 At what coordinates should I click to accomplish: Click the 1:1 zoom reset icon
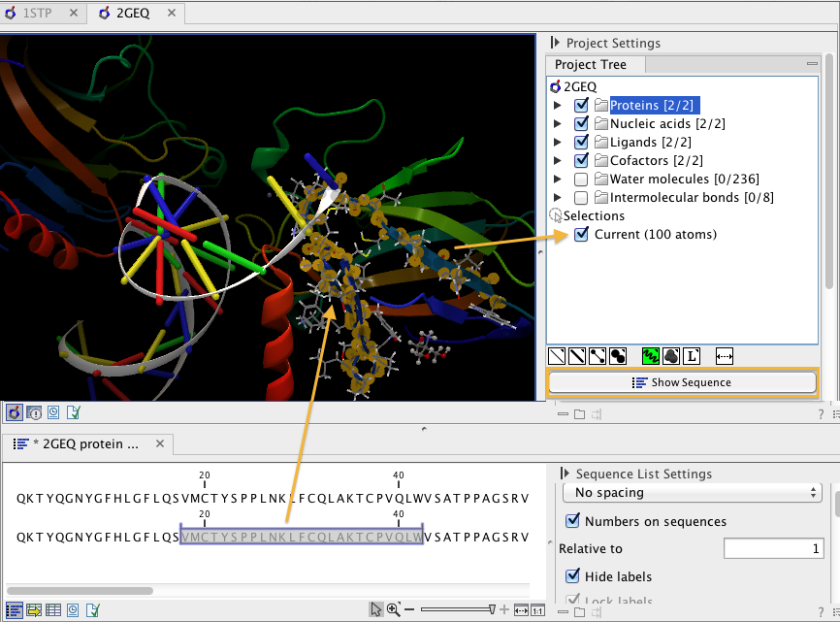[537, 609]
